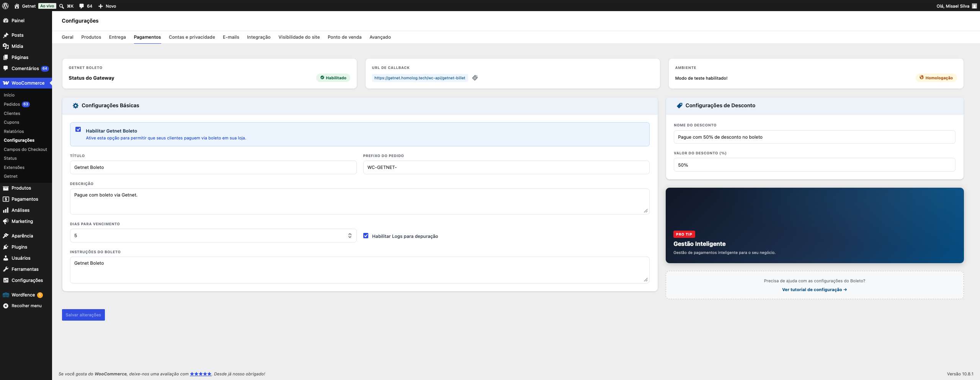This screenshot has width=980, height=380.
Task: Click the Dias para vencimento stepper arrows
Action: pos(350,236)
